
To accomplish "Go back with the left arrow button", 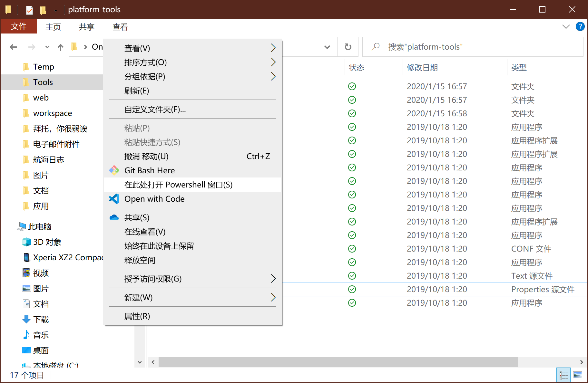I will (x=13, y=47).
